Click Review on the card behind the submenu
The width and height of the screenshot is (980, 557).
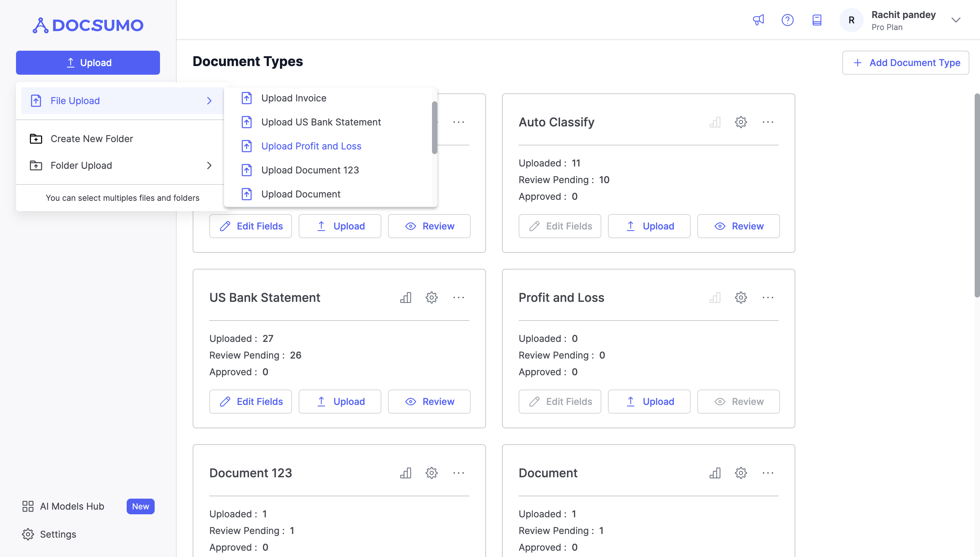point(429,226)
